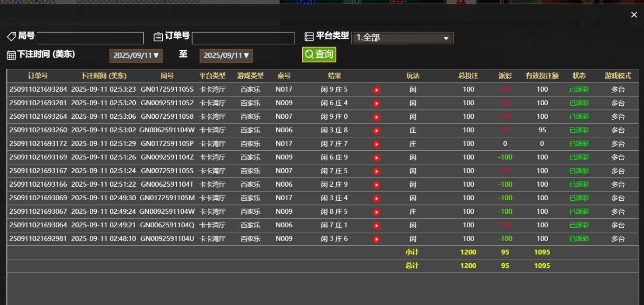644x305 pixels.
Task: Play replay of result 闲8庄5 on N009
Action: click(377, 211)
